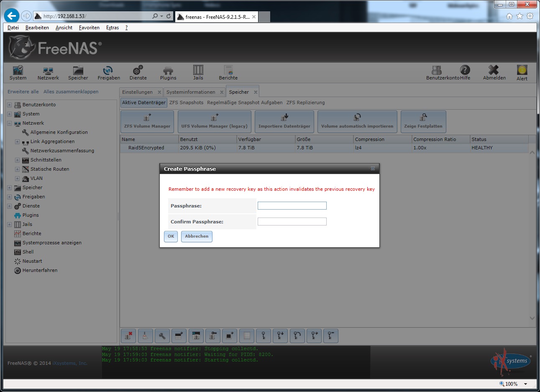Click the create dataset table icon
This screenshot has width=540, height=392.
click(x=179, y=336)
